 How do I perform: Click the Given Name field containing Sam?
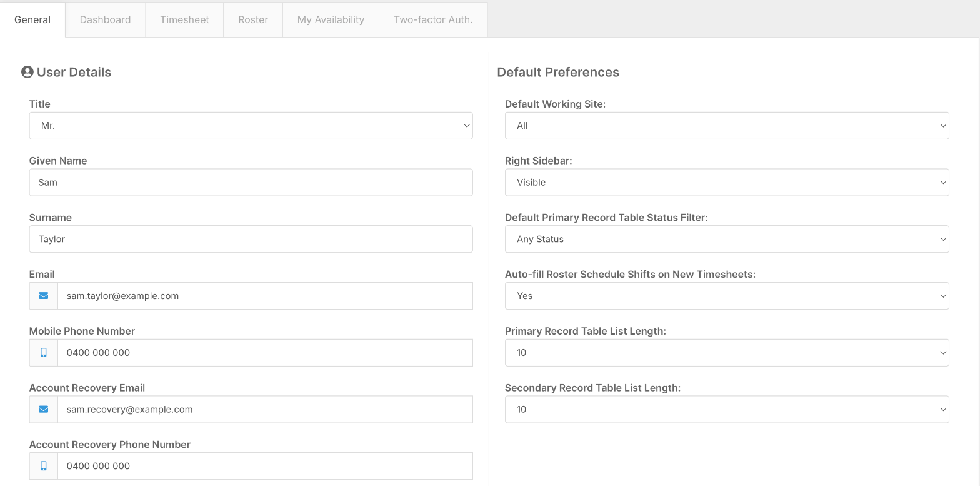[251, 183]
